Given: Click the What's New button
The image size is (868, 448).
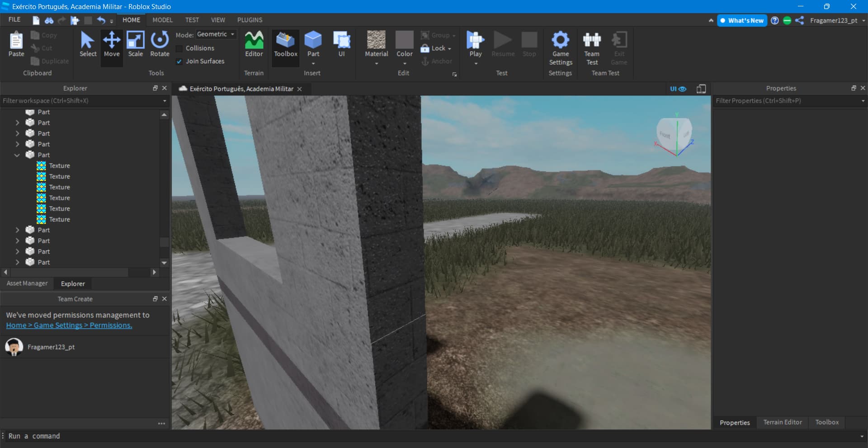Looking at the screenshot, I should [x=742, y=20].
